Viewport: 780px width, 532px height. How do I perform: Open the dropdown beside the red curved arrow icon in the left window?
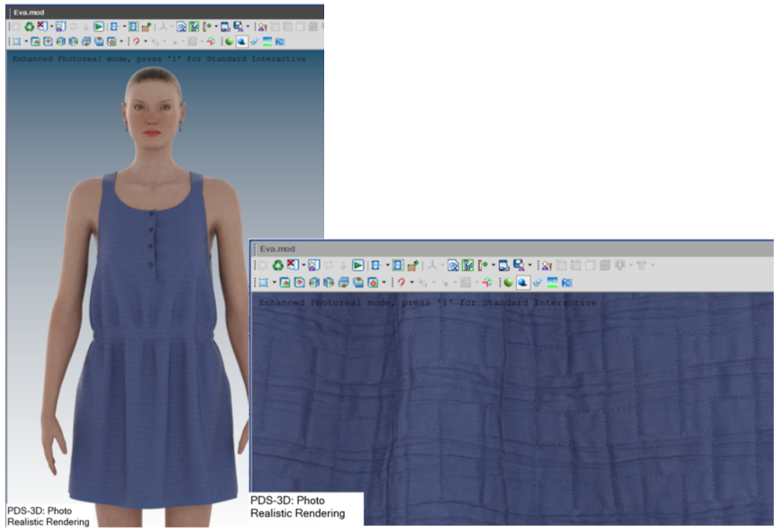coord(146,41)
